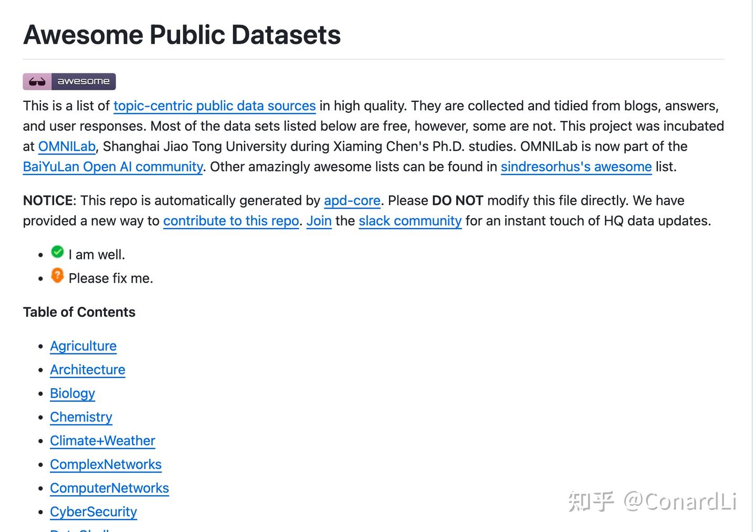Click the awesome sunglasses badge

pos(69,81)
